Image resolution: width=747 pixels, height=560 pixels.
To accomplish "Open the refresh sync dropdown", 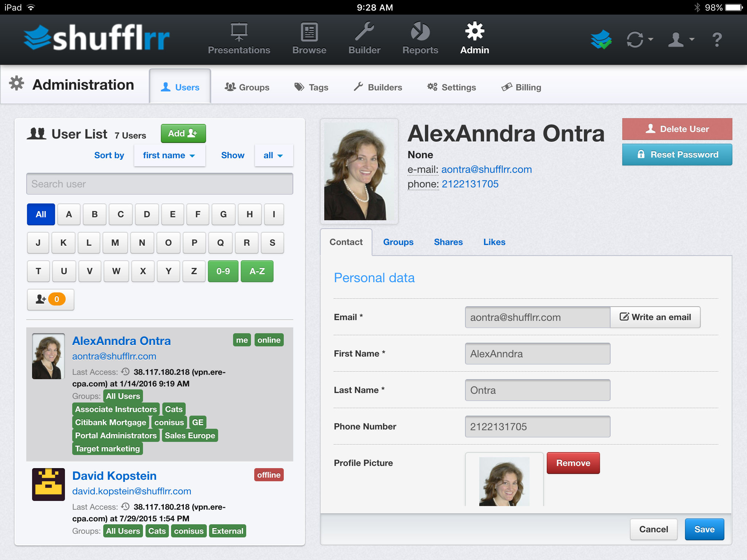I will 640,39.
